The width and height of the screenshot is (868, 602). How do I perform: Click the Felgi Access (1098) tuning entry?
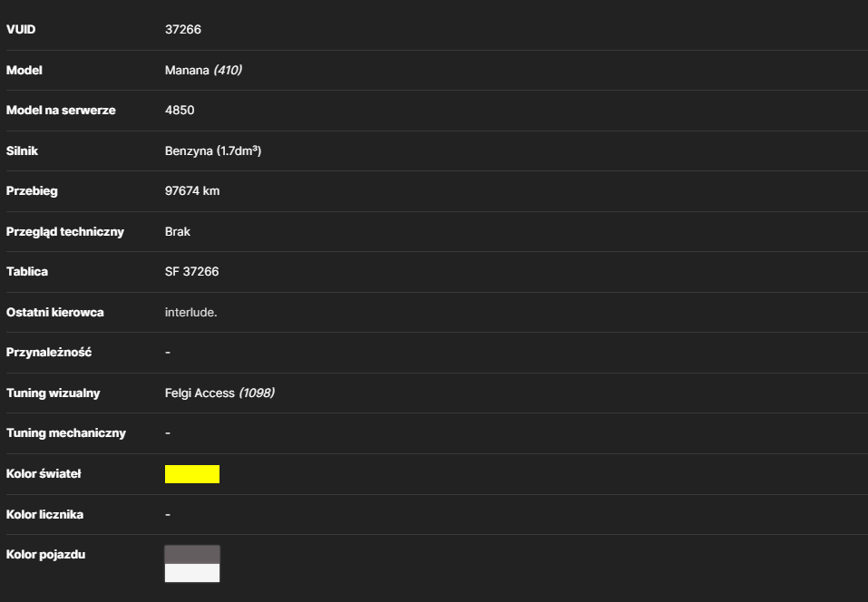pyautogui.click(x=219, y=393)
